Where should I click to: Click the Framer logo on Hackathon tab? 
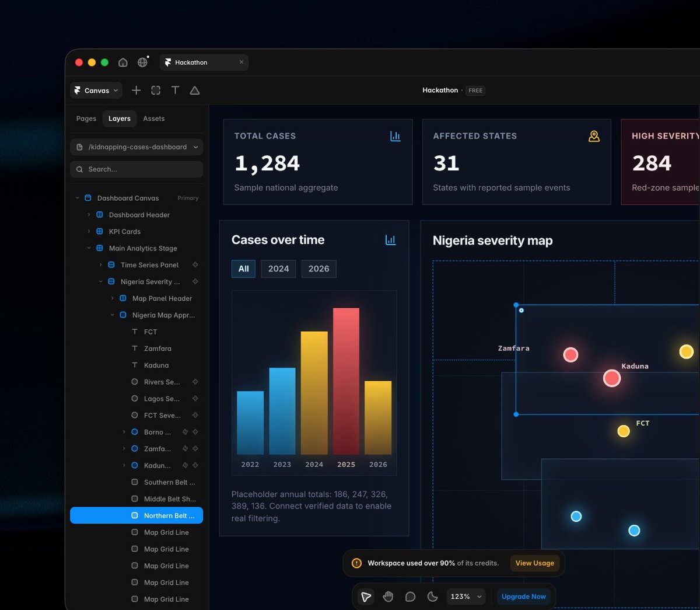coord(168,62)
